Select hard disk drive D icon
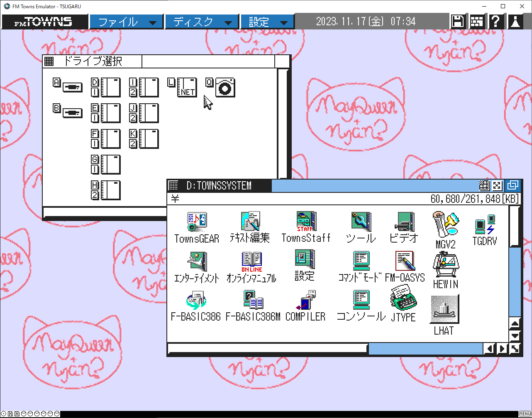This screenshot has width=532, height=418. (106, 87)
